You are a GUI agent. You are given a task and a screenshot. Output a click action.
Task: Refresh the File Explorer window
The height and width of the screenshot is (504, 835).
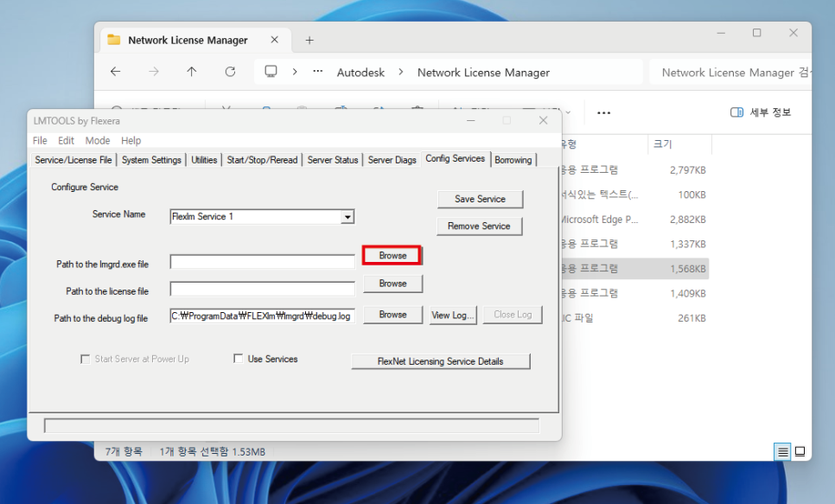point(230,72)
